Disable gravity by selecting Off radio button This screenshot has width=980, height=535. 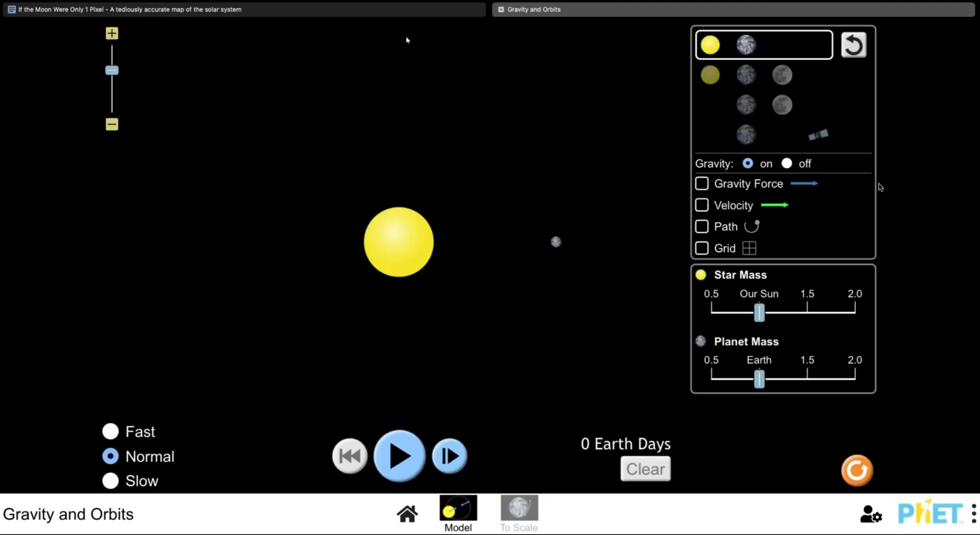coord(787,163)
